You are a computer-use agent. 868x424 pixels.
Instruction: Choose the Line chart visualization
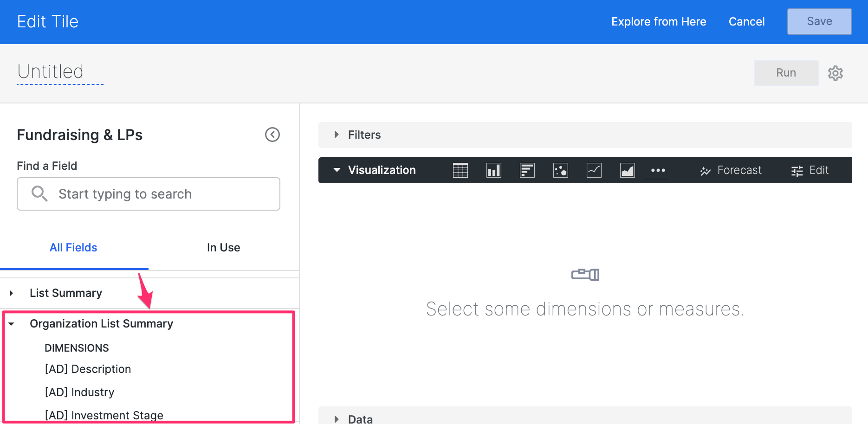[594, 170]
